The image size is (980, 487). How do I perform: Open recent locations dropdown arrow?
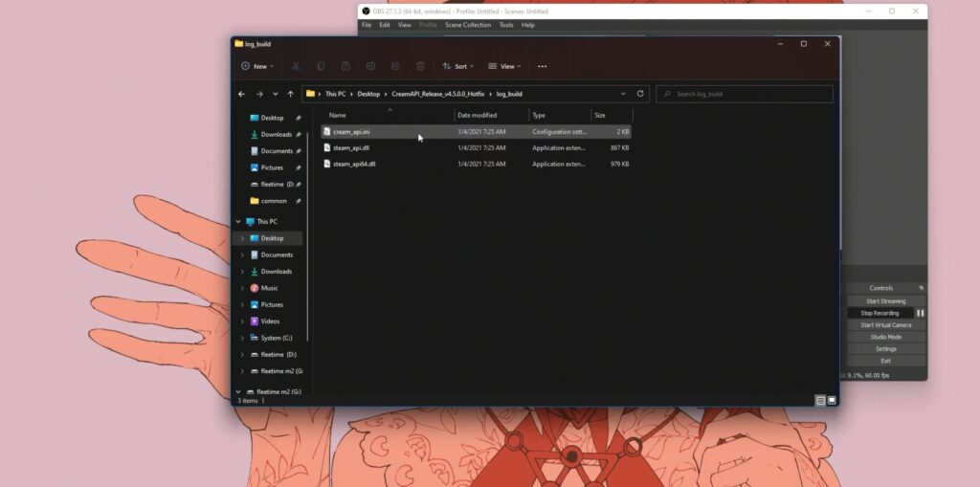click(275, 94)
